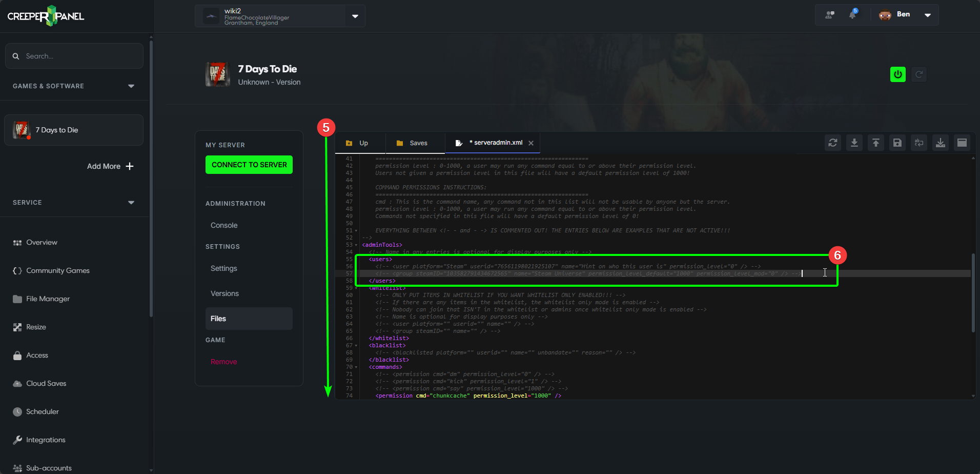Click the download-to-line arrow icon in editor toolbar
The height and width of the screenshot is (474, 980).
[854, 143]
